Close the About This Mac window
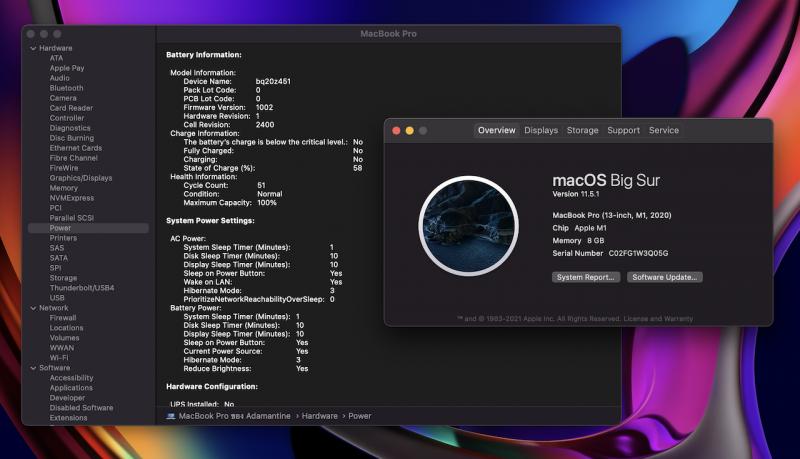This screenshot has width=800, height=459. (396, 131)
